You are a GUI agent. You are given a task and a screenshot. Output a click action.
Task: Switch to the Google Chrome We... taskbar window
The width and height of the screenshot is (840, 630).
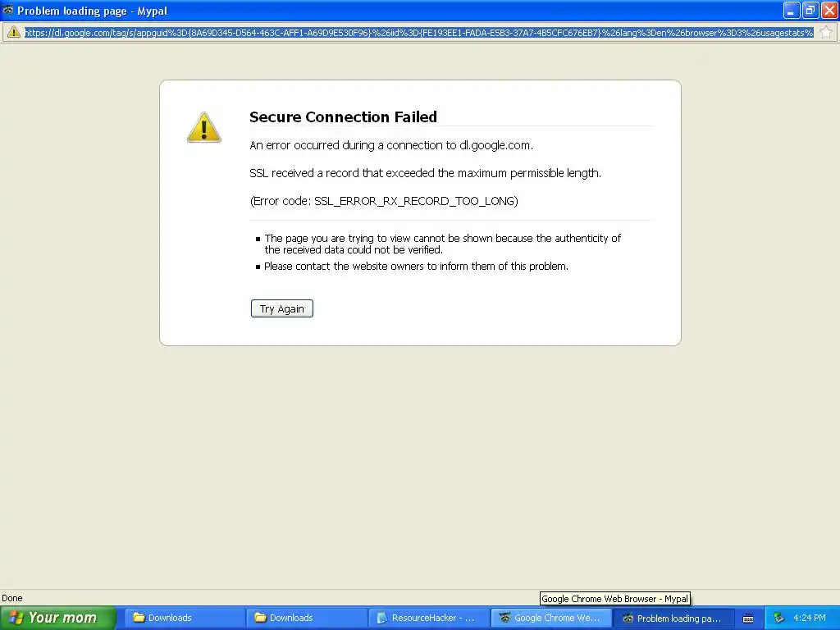coord(550,618)
